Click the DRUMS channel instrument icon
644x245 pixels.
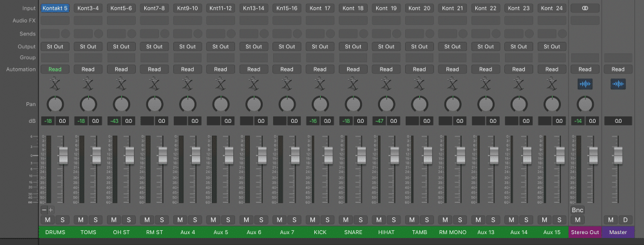(55, 84)
